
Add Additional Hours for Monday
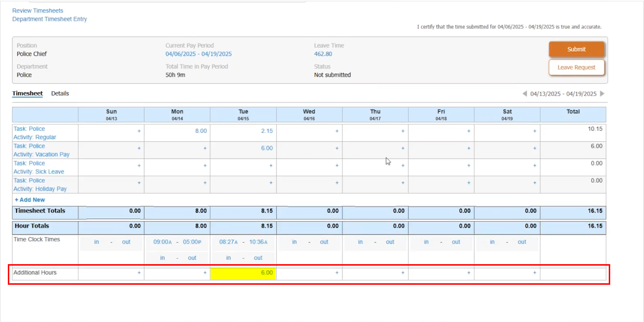coord(205,272)
